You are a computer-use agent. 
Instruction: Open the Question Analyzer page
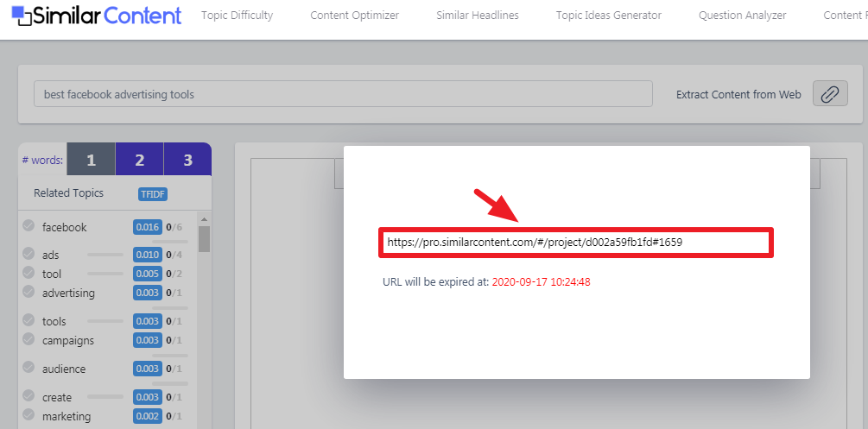pos(743,16)
